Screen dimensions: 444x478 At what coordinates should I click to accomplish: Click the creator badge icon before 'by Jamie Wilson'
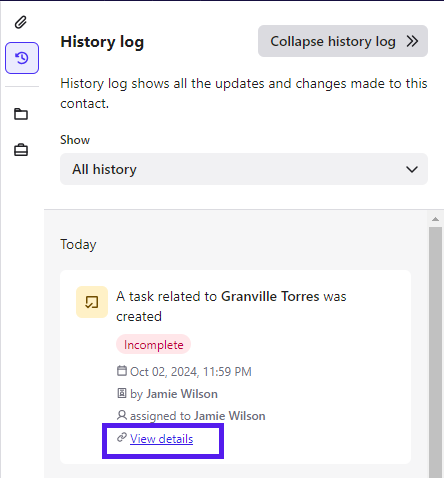[x=122, y=393]
